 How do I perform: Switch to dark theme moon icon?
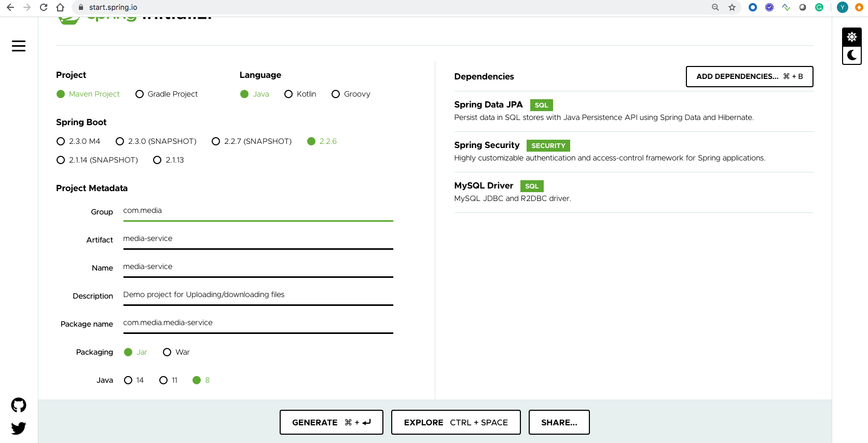(x=851, y=55)
